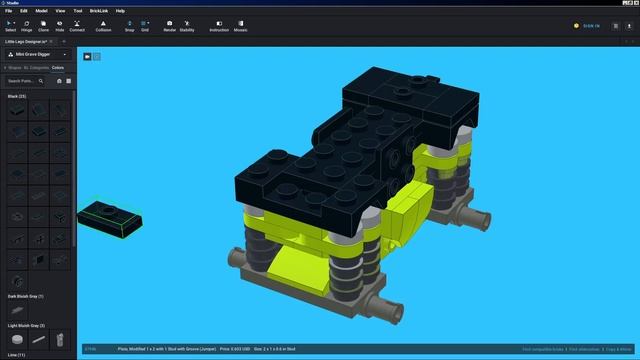Click the Lime (11) group header
This screenshot has height=360, width=640.
click(16, 355)
